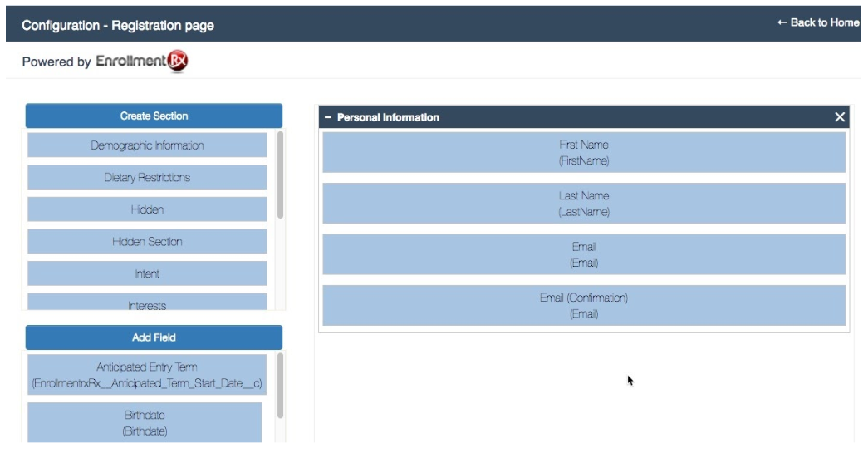The height and width of the screenshot is (458, 868).
Task: Choose the Hidden Section item
Action: [147, 242]
